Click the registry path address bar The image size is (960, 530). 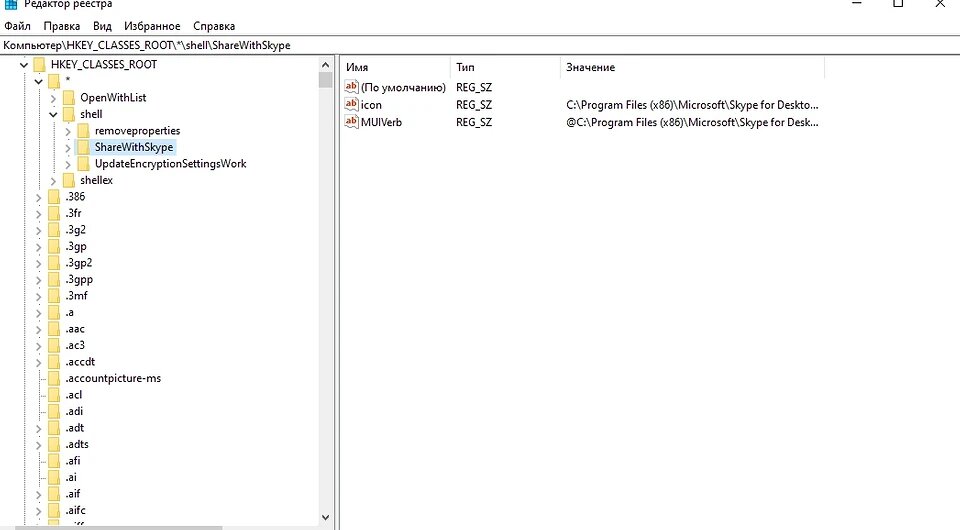click(x=480, y=45)
